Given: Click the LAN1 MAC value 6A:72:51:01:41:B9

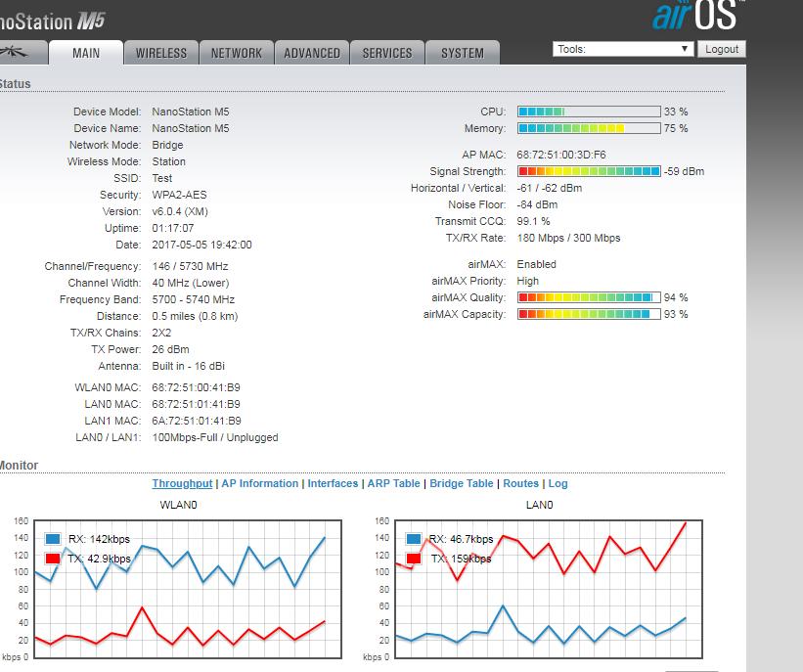Looking at the screenshot, I should pyautogui.click(x=197, y=421).
